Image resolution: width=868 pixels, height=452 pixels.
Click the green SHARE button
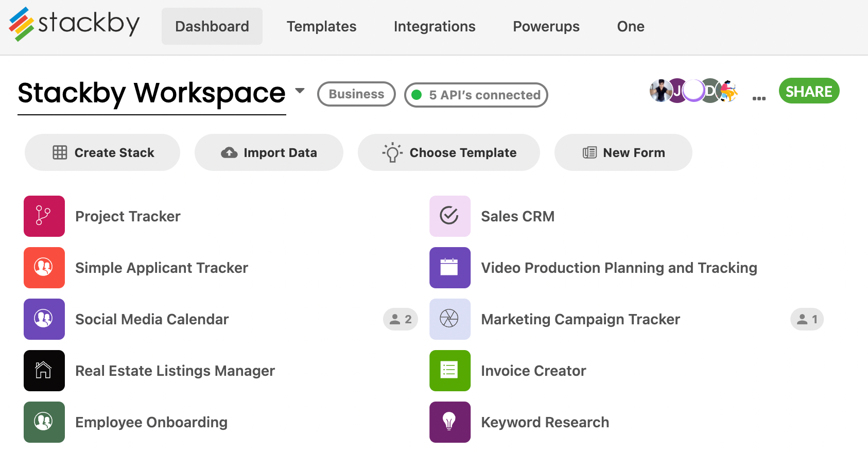pyautogui.click(x=809, y=91)
